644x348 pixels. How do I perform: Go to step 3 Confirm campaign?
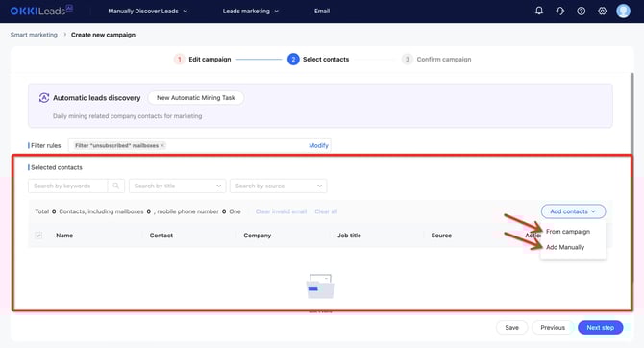[436, 60]
